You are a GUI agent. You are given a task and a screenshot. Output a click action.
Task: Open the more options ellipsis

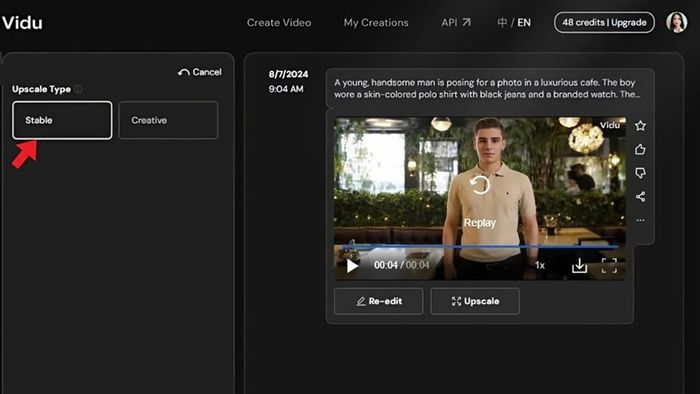pos(640,220)
